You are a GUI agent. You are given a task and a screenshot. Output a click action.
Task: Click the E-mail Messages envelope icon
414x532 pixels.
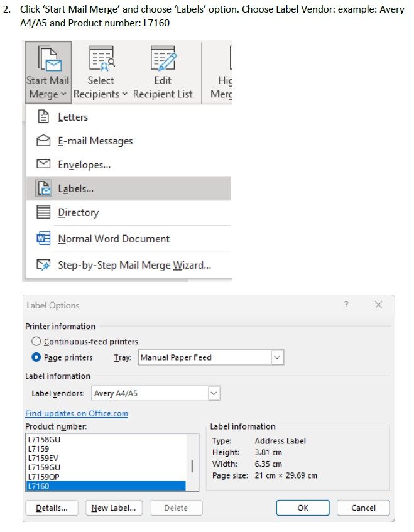click(43, 140)
